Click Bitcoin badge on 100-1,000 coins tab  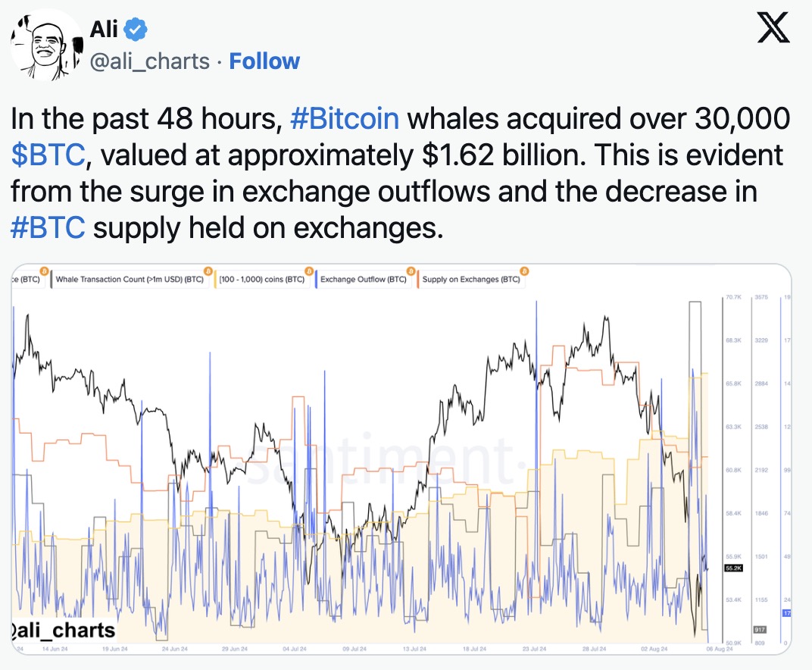[x=308, y=271]
